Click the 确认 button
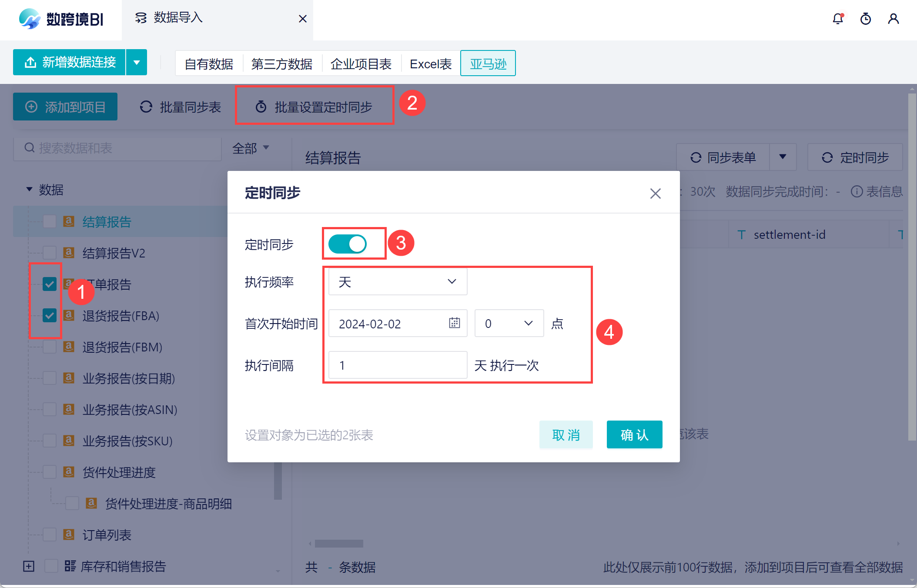Image resolution: width=917 pixels, height=588 pixels. [x=634, y=434]
